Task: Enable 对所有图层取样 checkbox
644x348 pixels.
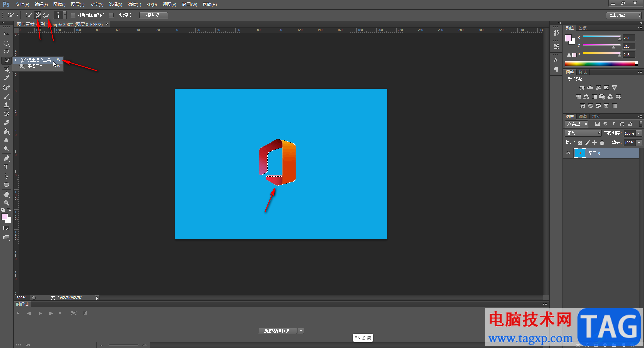Action: coord(73,15)
